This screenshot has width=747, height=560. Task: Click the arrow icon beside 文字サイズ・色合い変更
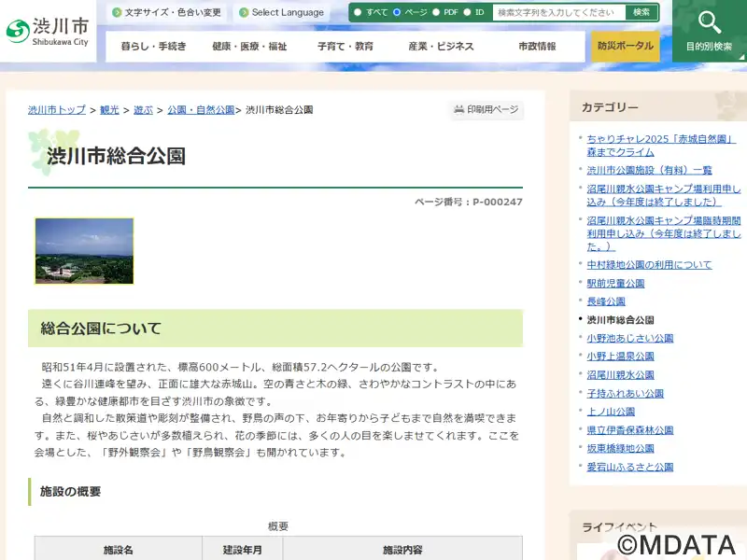(x=116, y=13)
